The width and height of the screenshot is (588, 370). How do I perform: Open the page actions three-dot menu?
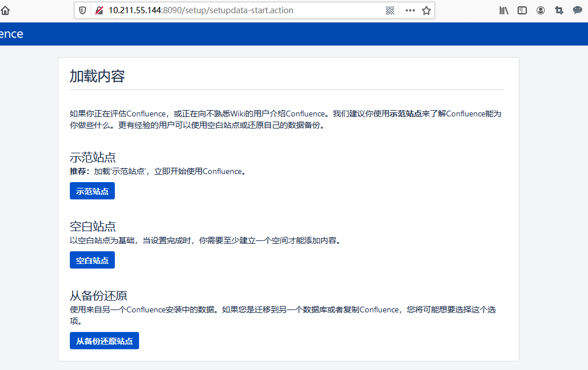pos(410,10)
